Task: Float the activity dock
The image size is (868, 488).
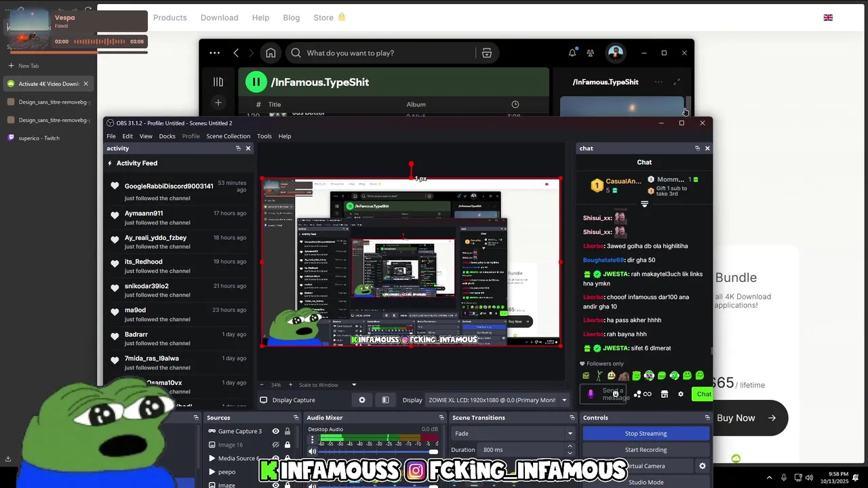Action: coord(238,148)
